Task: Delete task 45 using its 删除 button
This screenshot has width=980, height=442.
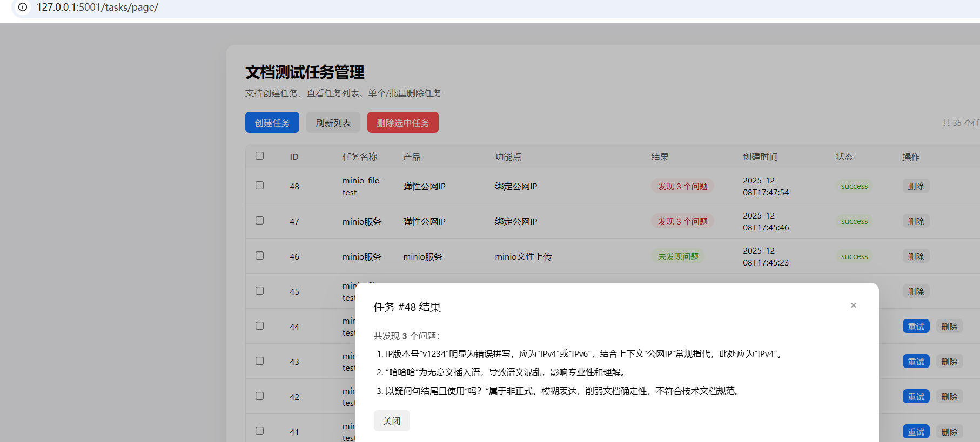Action: pyautogui.click(x=916, y=291)
